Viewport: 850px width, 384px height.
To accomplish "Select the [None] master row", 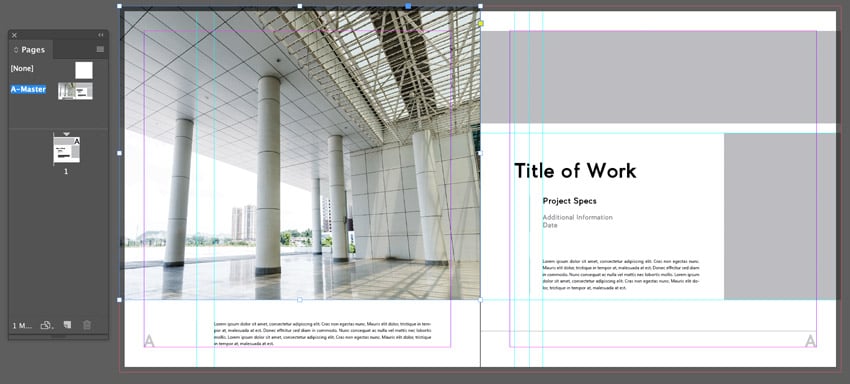I will [x=58, y=69].
